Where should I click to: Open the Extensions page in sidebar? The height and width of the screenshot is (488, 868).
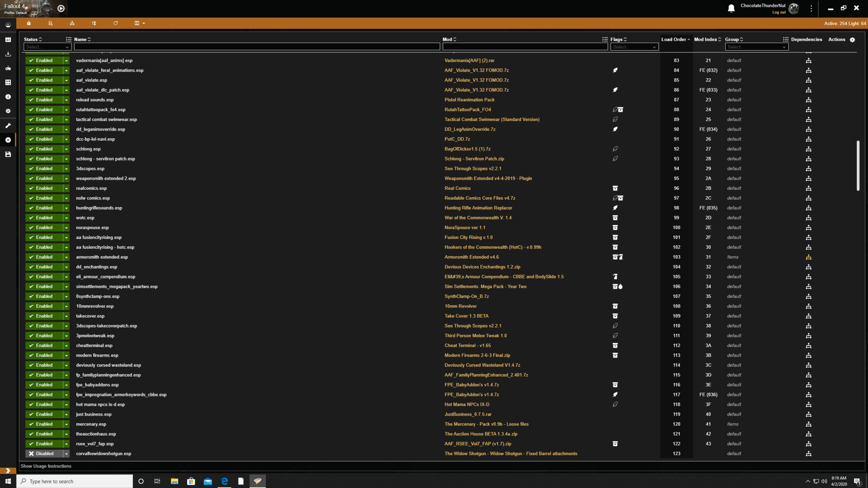click(8, 83)
